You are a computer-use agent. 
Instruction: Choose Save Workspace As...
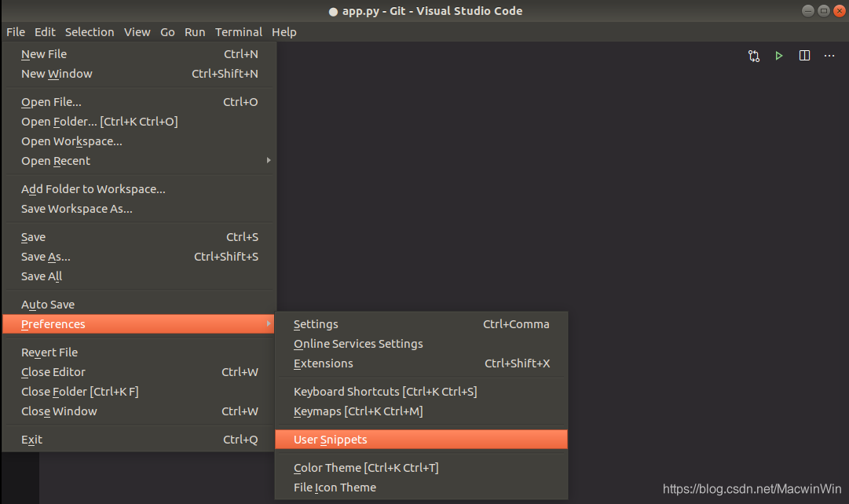140,209
